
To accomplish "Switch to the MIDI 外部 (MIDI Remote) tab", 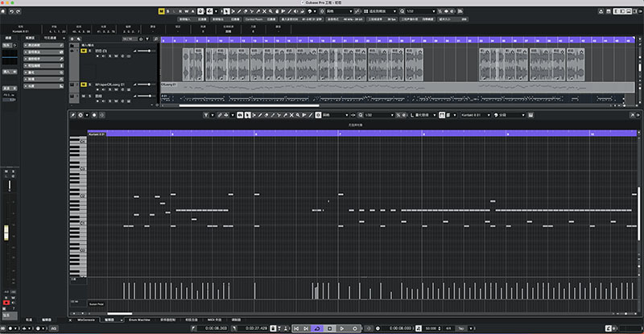I will pyautogui.click(x=214, y=320).
